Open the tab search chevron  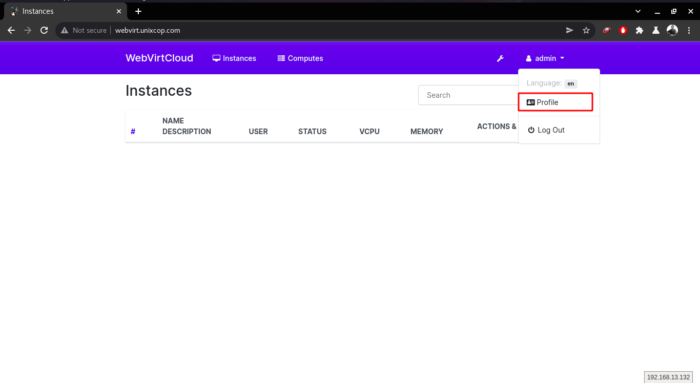click(x=638, y=11)
